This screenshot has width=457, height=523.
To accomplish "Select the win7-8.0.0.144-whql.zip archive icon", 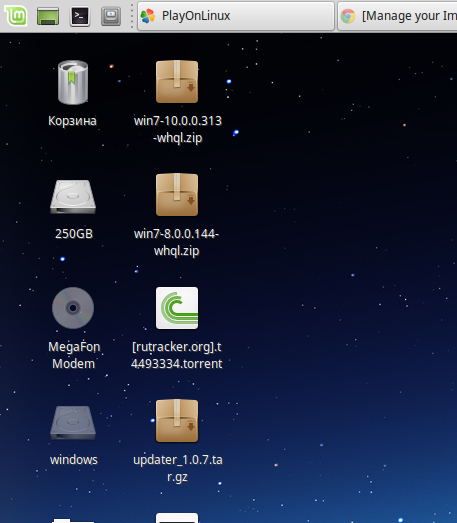I will pos(177,195).
